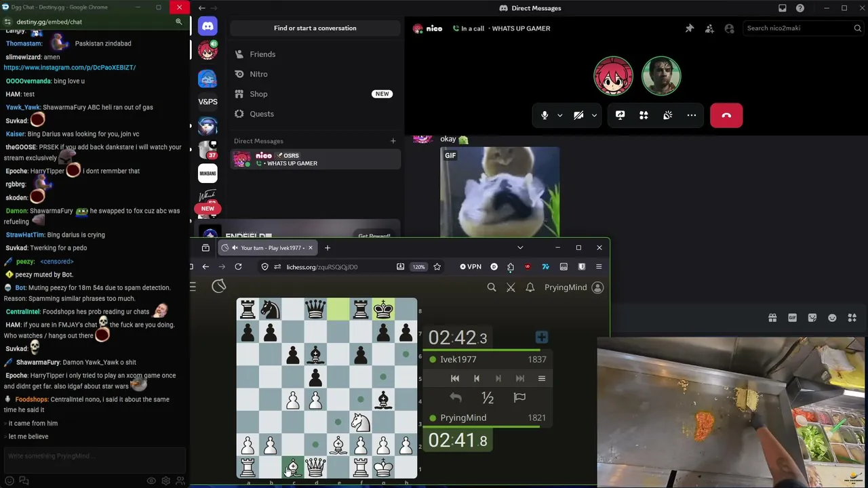Offer a draw in Lichess
Image resolution: width=868 pixels, height=488 pixels.
[488, 398]
